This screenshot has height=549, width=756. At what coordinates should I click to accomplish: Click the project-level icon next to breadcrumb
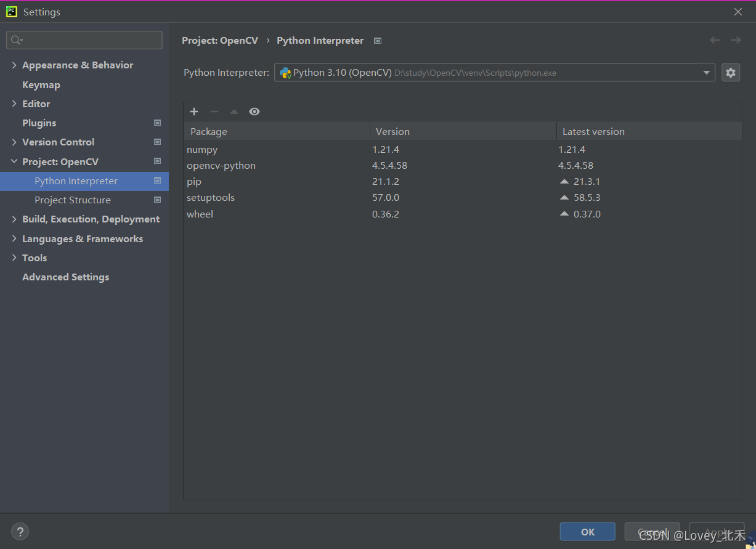point(378,41)
